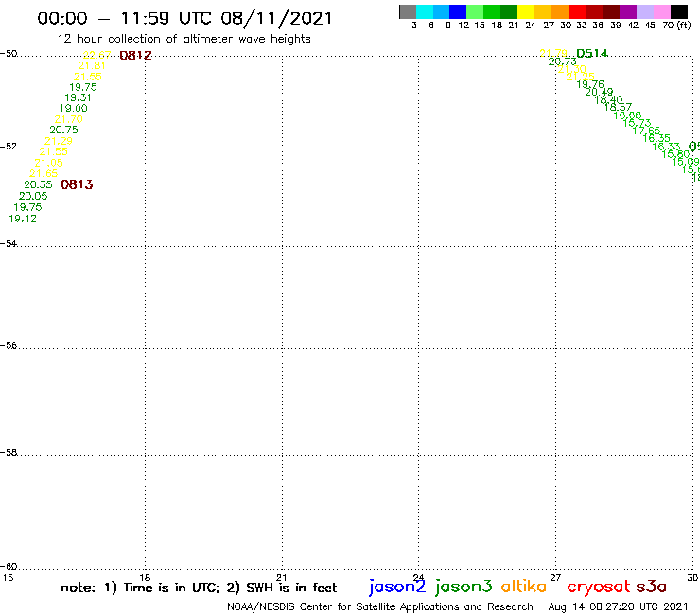700x615 pixels.
Task: Click the dark red 0813 time marker
Action: tap(77, 184)
